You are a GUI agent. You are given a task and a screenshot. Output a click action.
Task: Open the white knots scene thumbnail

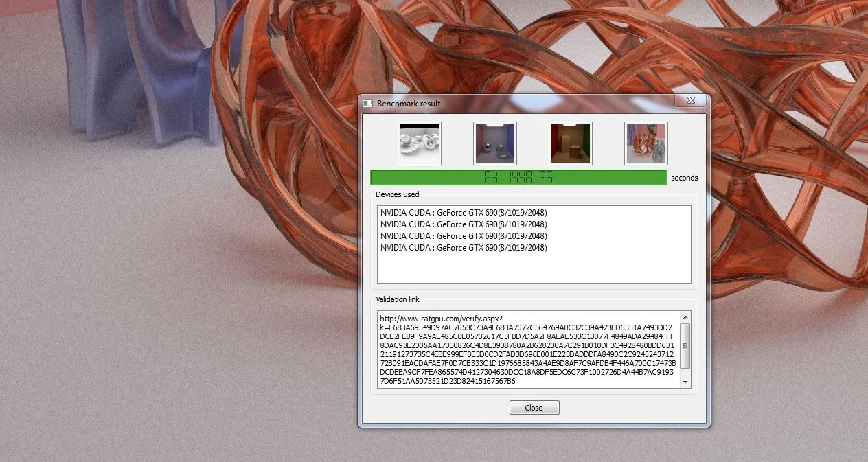[420, 143]
